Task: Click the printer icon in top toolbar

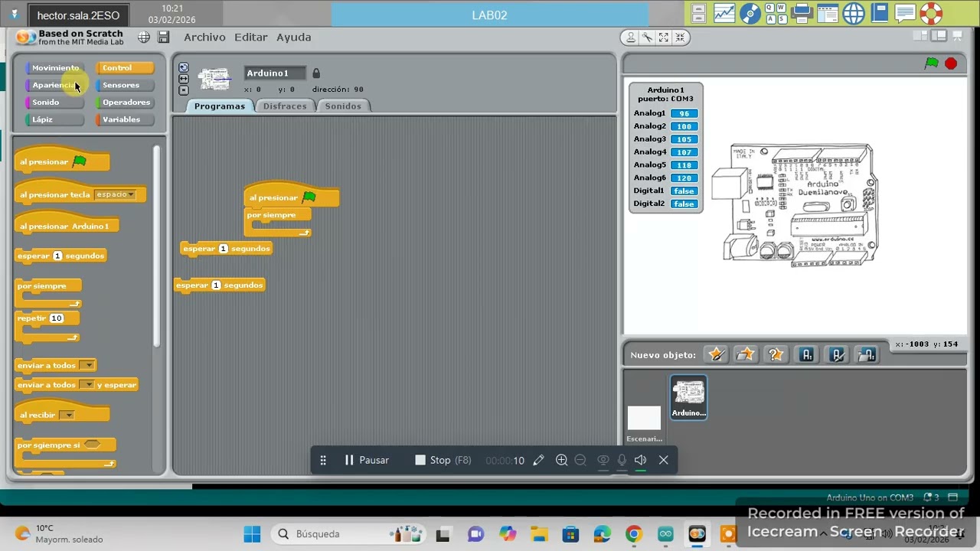Action: coord(802,14)
